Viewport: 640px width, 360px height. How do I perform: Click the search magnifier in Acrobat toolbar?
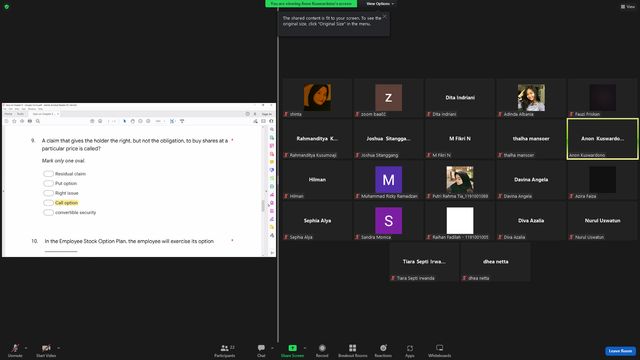click(38, 121)
